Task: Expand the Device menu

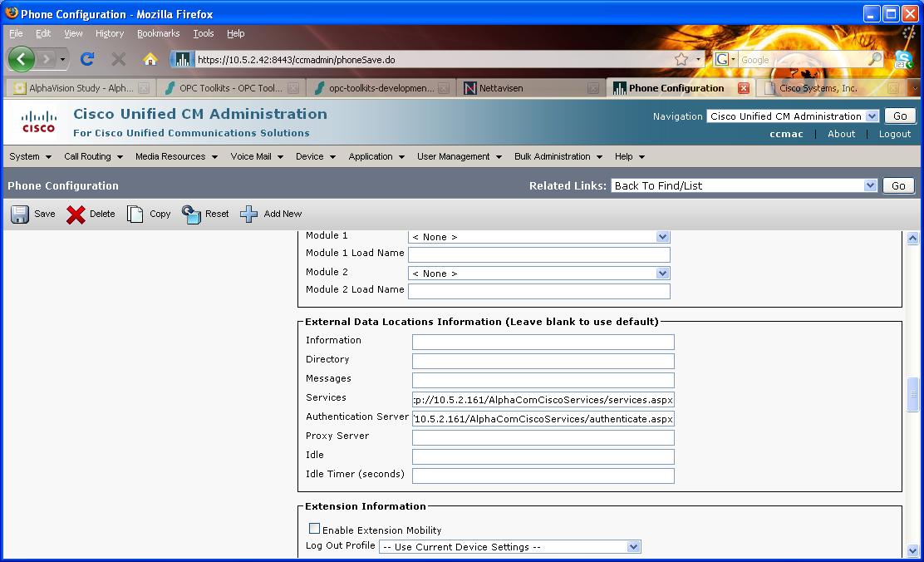Action: pos(315,156)
